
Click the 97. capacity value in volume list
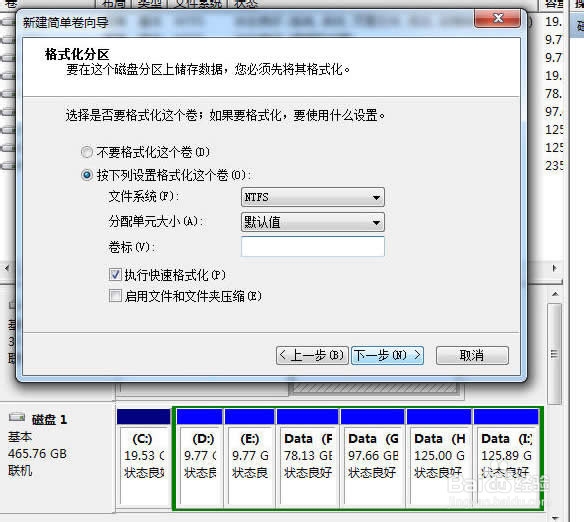click(553, 111)
